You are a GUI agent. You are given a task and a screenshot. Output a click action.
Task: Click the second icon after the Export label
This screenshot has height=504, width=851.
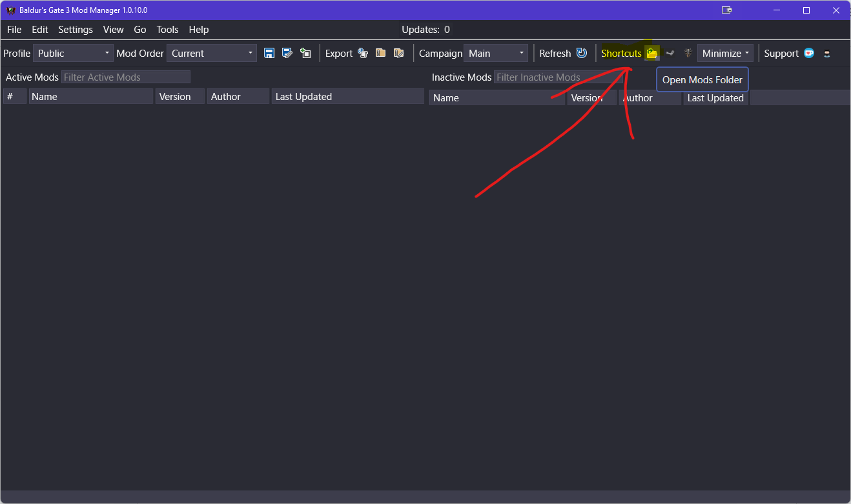click(381, 53)
